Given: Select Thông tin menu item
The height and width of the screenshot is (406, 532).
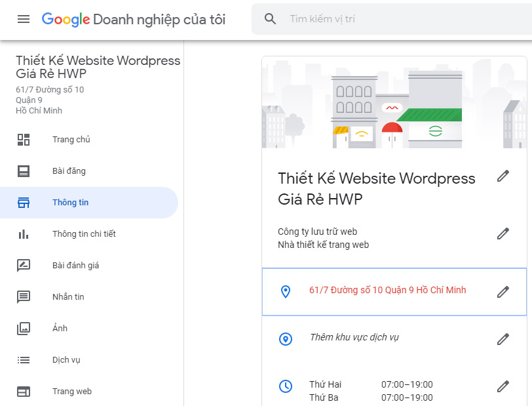Looking at the screenshot, I should 89,203.
